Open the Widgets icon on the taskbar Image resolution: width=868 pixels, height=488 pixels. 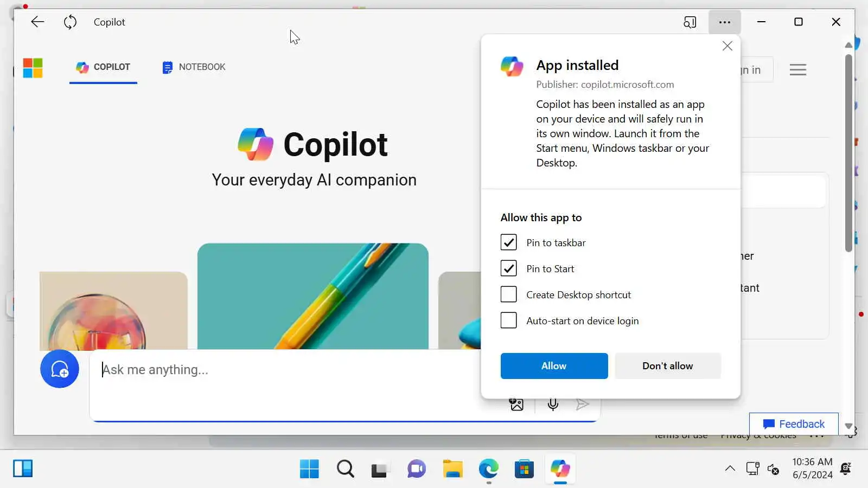pos(23,468)
